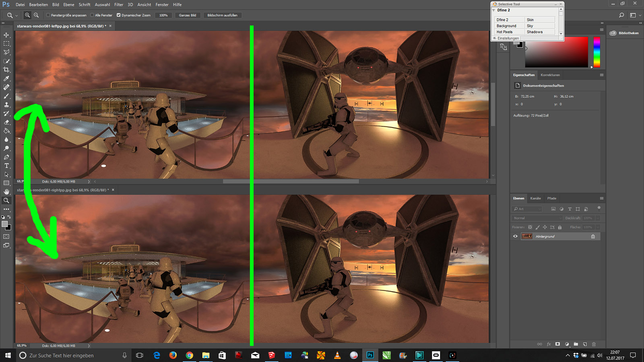Select the Dodge tool

(6, 148)
